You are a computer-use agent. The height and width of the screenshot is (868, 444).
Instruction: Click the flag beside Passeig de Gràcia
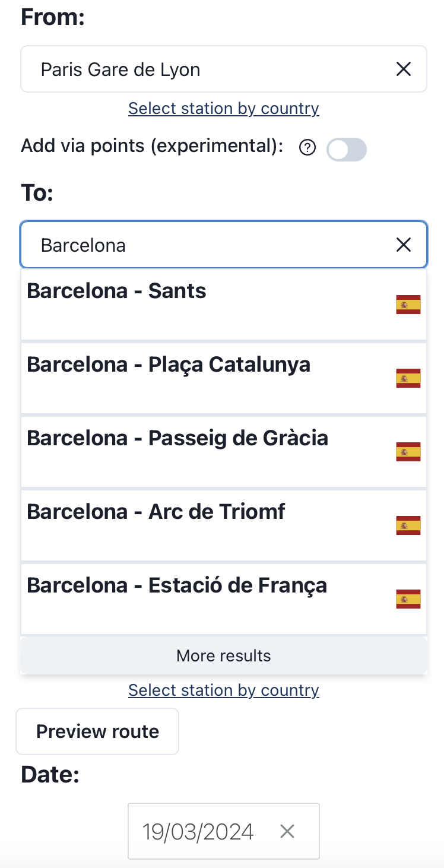point(408,452)
